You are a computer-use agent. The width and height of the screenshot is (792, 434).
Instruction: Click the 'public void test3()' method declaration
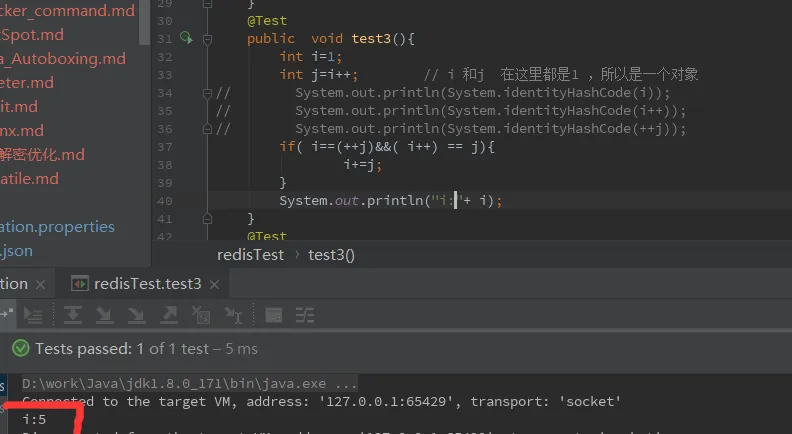point(331,38)
